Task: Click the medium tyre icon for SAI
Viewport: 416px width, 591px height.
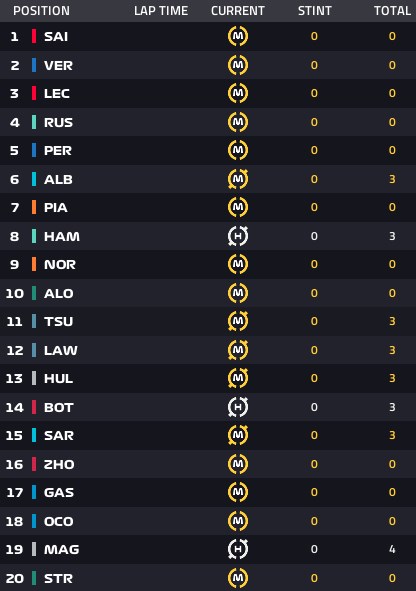Action: pos(238,36)
